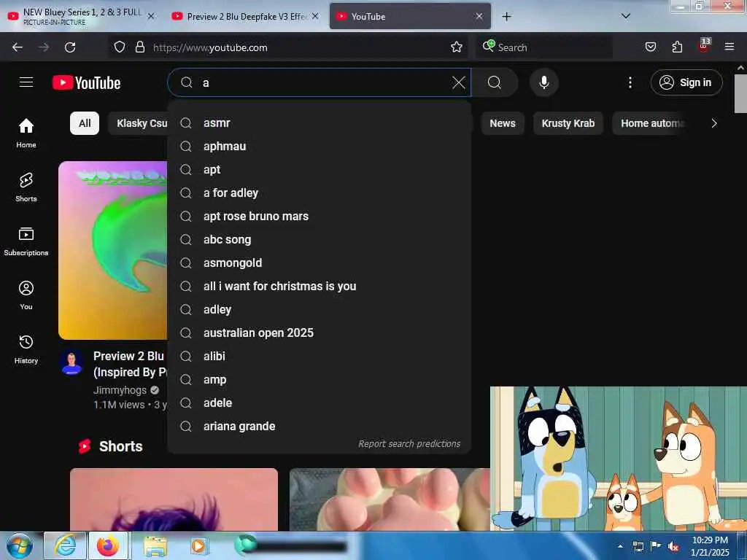Viewport: 747px width, 560px height.
Task: Go back in browser history
Action: point(18,47)
